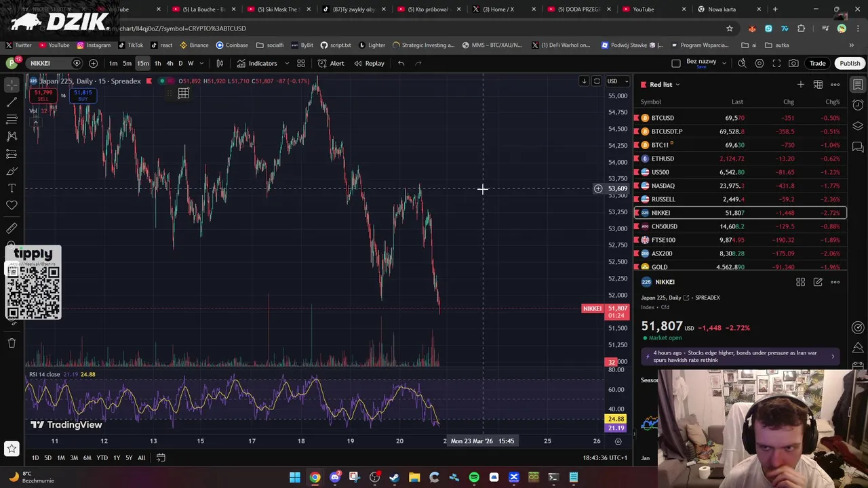
Task: Expand the timeframe list chevron
Action: [200, 63]
